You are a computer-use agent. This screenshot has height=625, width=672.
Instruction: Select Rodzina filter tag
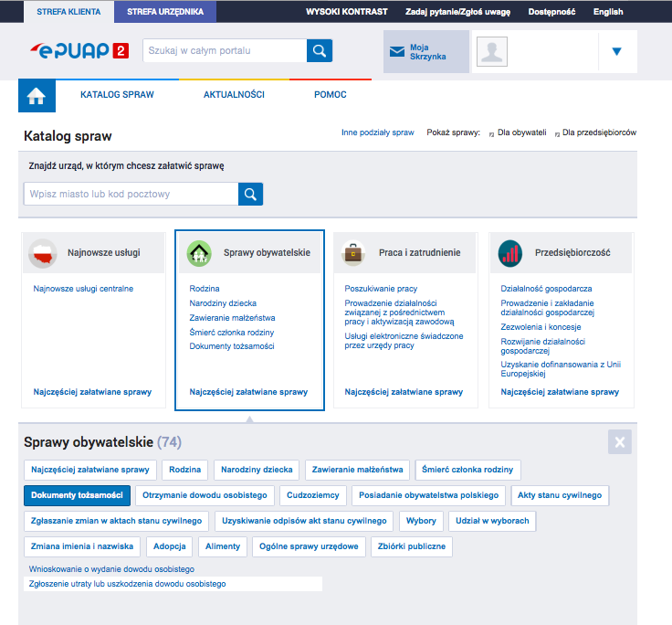point(184,470)
